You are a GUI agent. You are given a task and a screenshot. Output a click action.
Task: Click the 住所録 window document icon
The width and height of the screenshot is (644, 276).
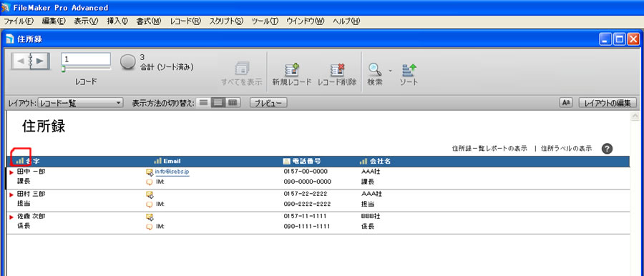(x=10, y=39)
